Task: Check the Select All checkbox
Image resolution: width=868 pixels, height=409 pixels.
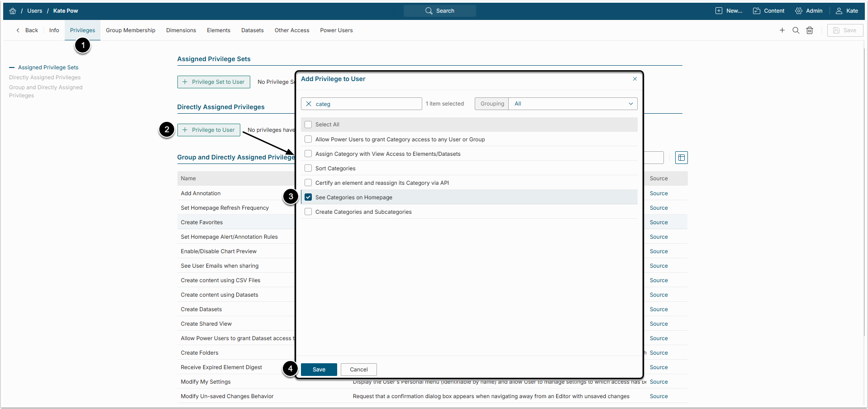Action: [x=308, y=125]
